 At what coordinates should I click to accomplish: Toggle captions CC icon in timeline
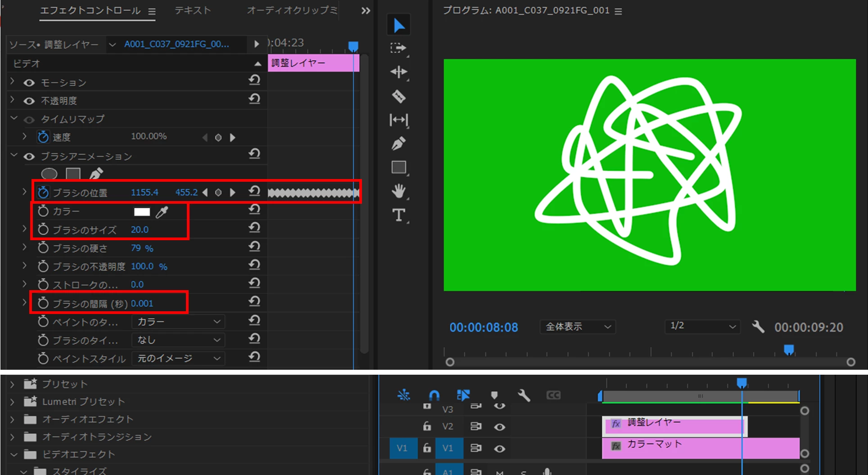coord(553,395)
